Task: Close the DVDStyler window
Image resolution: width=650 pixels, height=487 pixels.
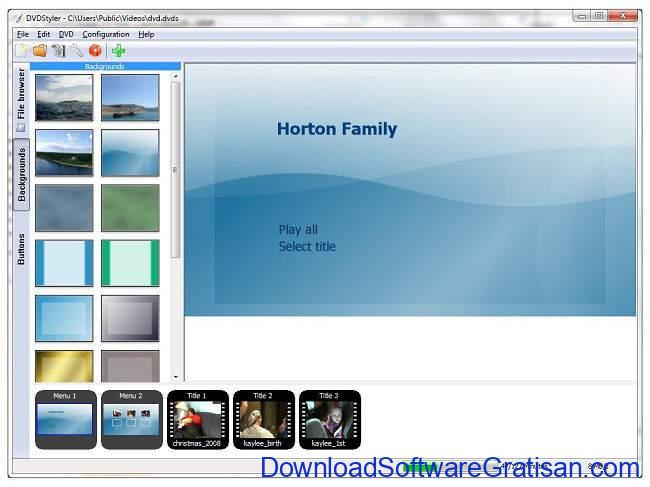Action: [622, 17]
